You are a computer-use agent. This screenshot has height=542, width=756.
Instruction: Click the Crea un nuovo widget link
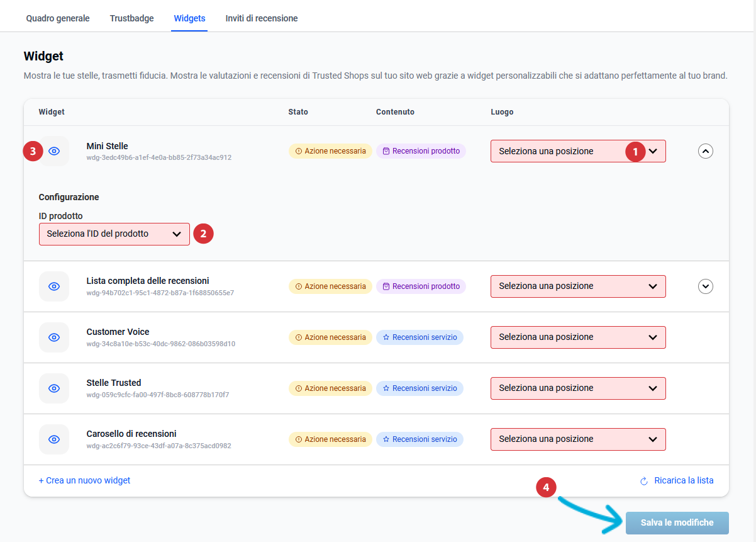pyautogui.click(x=84, y=480)
